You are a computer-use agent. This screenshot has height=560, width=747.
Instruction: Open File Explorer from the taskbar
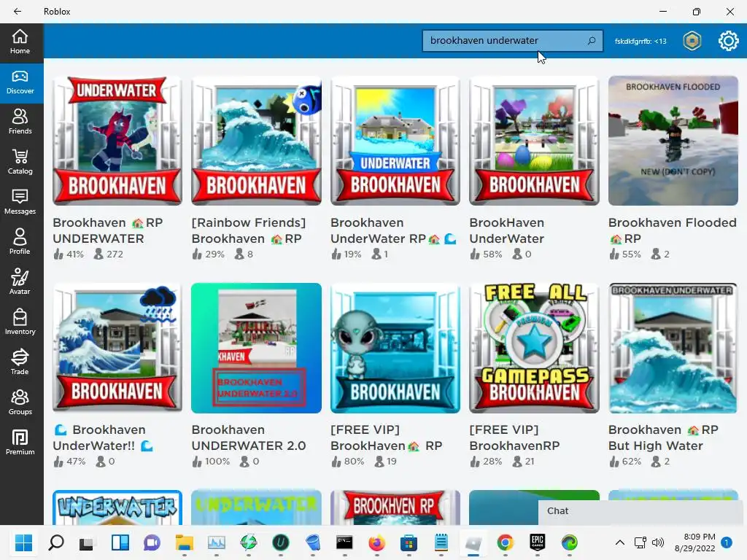185,542
